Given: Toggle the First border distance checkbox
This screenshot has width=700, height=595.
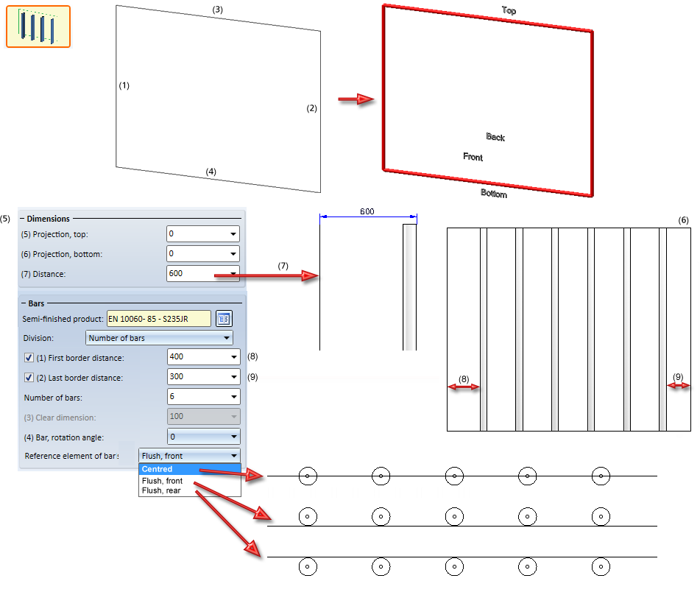Looking at the screenshot, I should click(29, 358).
